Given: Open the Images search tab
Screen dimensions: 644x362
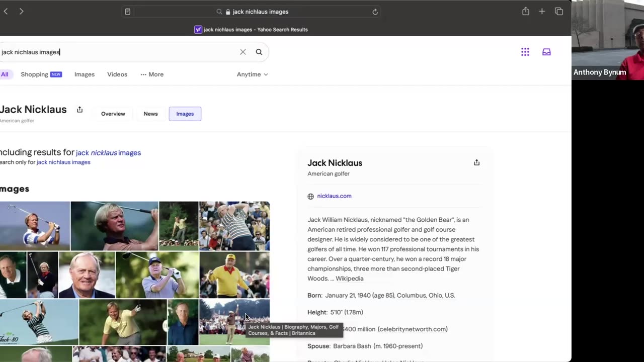Looking at the screenshot, I should tap(85, 74).
